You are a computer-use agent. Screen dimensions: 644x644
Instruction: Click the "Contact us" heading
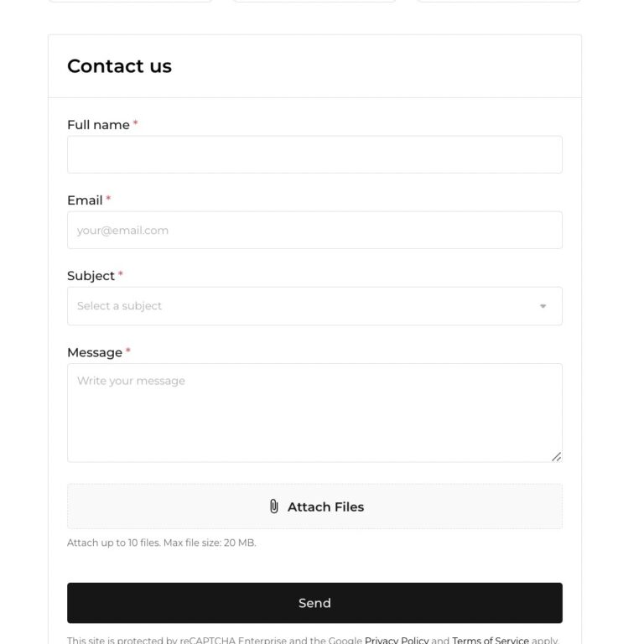[x=119, y=66]
